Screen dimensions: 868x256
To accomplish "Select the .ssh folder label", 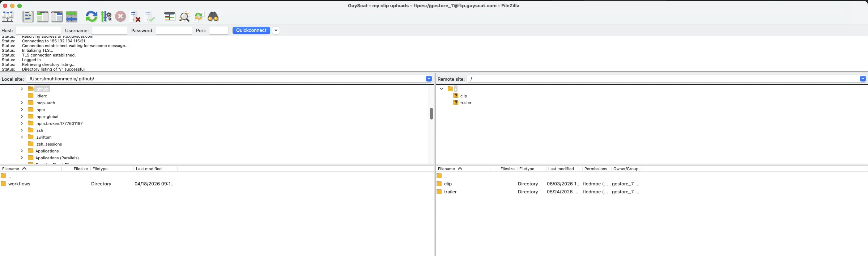I will 39,130.
